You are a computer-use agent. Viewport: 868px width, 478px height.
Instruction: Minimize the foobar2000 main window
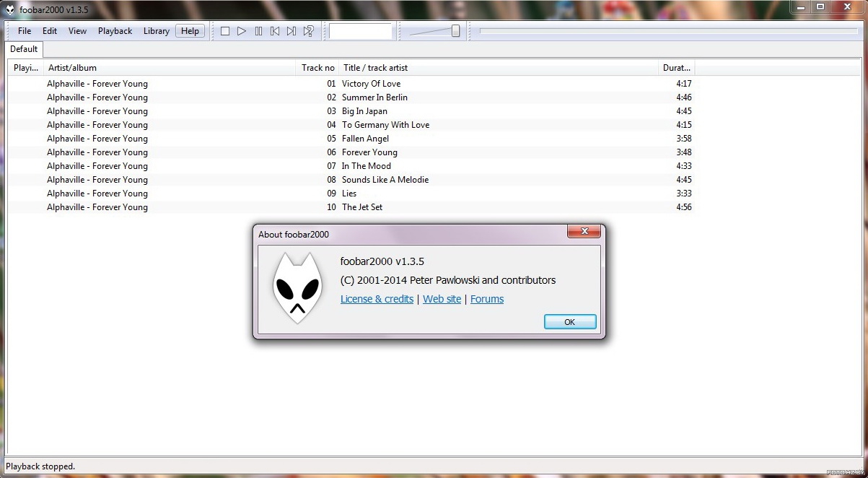click(x=801, y=6)
